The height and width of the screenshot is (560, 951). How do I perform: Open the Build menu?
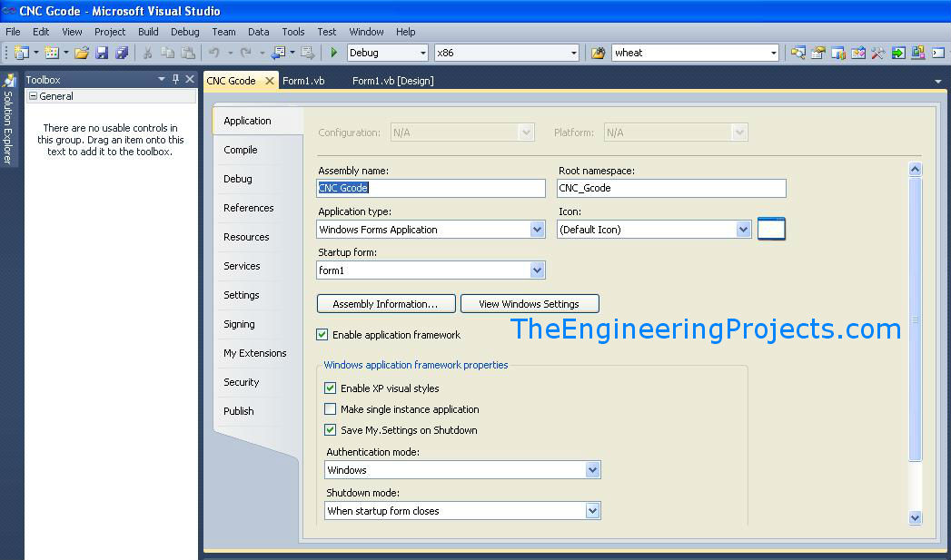(147, 31)
